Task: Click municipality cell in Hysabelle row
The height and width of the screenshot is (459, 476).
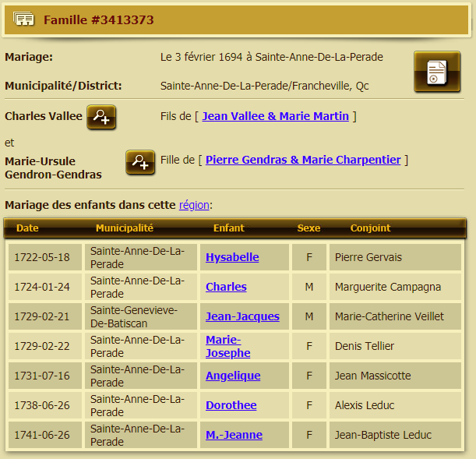Action: (x=141, y=257)
